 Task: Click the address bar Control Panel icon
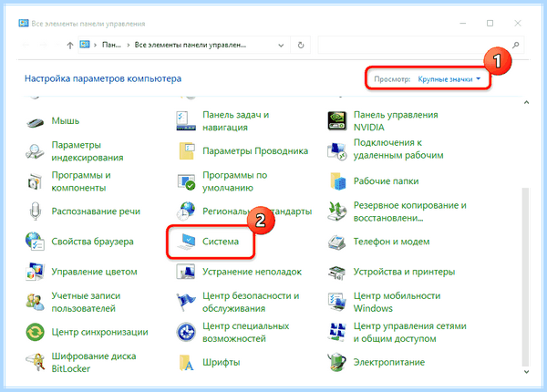85,45
